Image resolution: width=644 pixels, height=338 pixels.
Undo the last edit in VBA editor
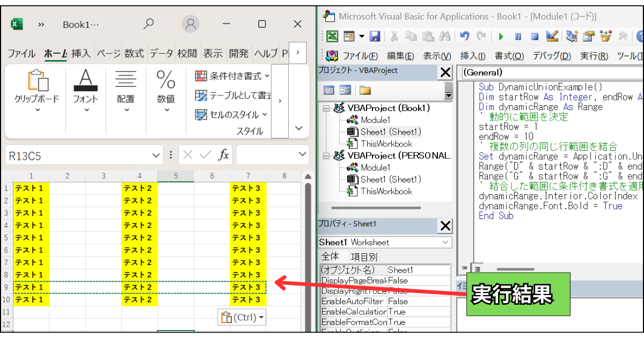(465, 36)
